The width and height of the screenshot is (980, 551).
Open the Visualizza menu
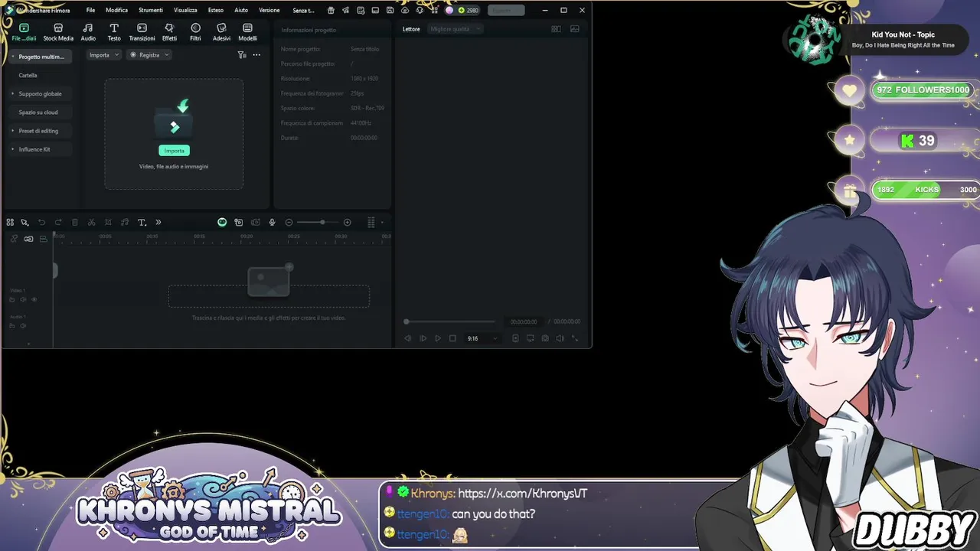tap(185, 10)
